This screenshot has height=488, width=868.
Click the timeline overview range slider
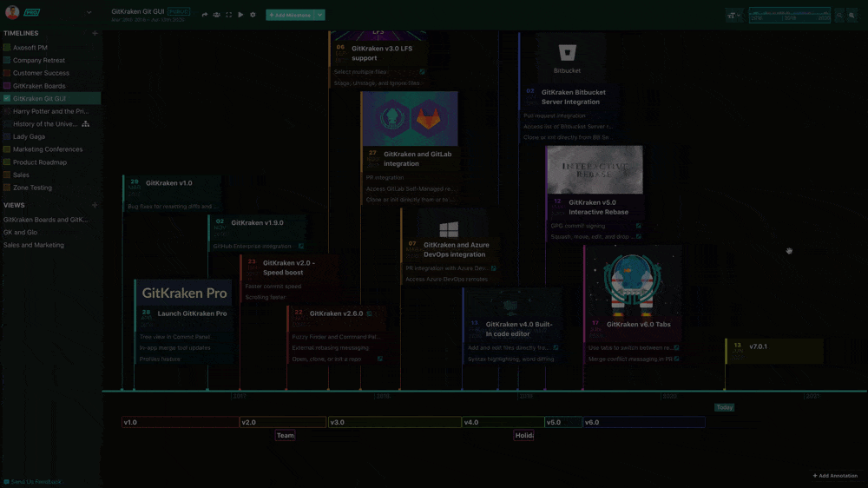(790, 16)
